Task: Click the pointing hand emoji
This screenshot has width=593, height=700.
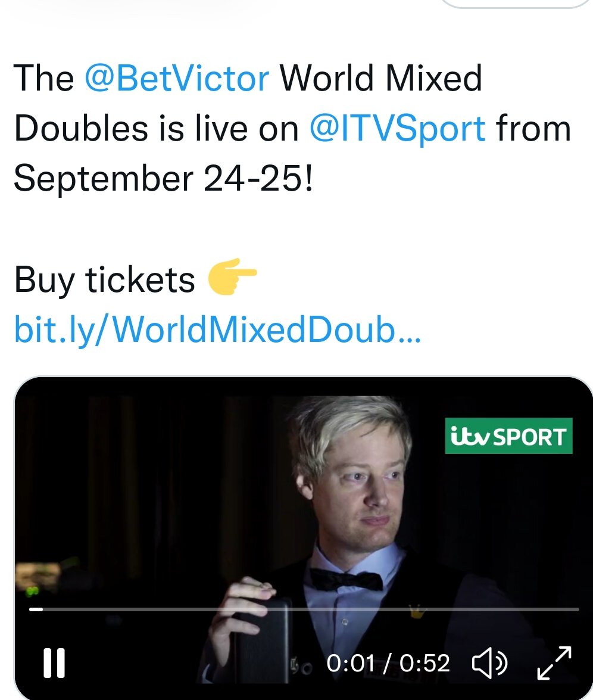Action: click(232, 276)
